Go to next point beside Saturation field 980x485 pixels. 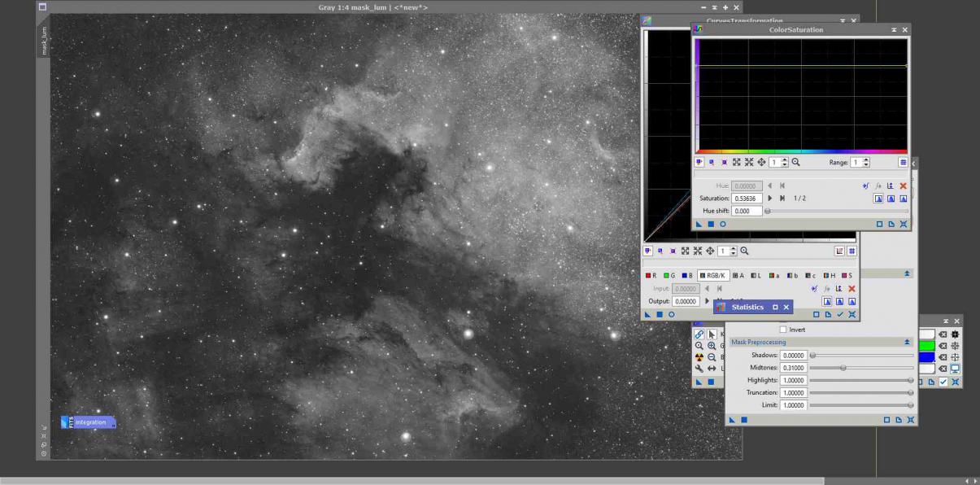point(769,198)
